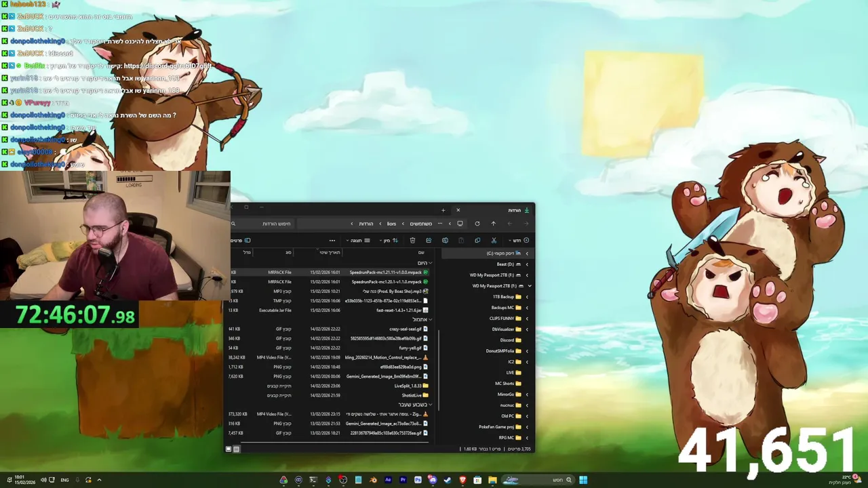Click the Cut scissors icon in Explorer toolbar
The width and height of the screenshot is (868, 488).
(x=494, y=241)
